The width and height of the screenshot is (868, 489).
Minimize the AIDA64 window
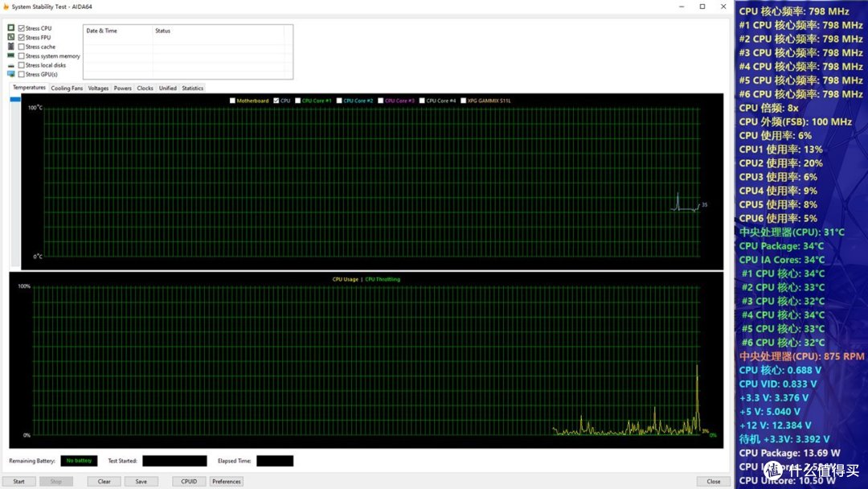coord(682,6)
